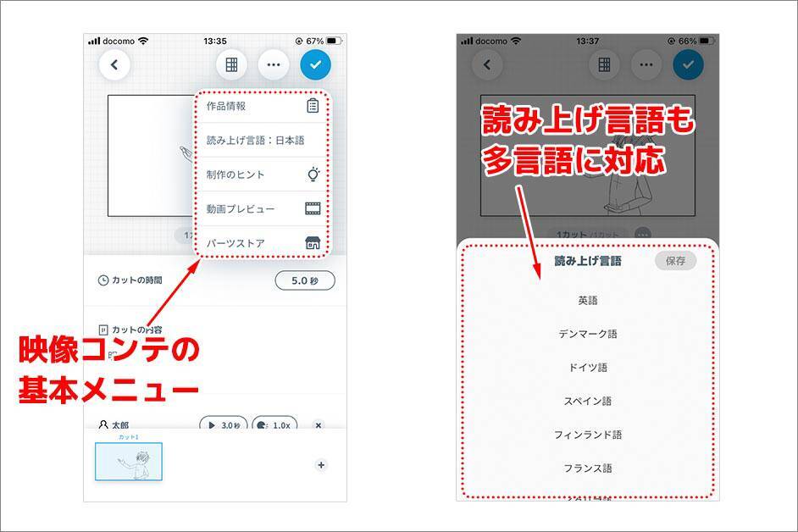
Task: Open 作品情報 menu entry
Action: (x=263, y=106)
